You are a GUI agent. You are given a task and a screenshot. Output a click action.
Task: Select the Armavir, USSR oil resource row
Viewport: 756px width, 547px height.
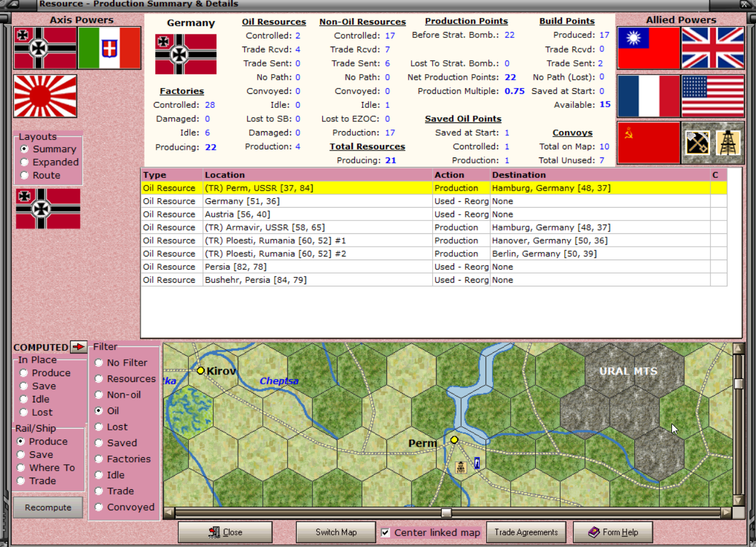[x=434, y=227]
